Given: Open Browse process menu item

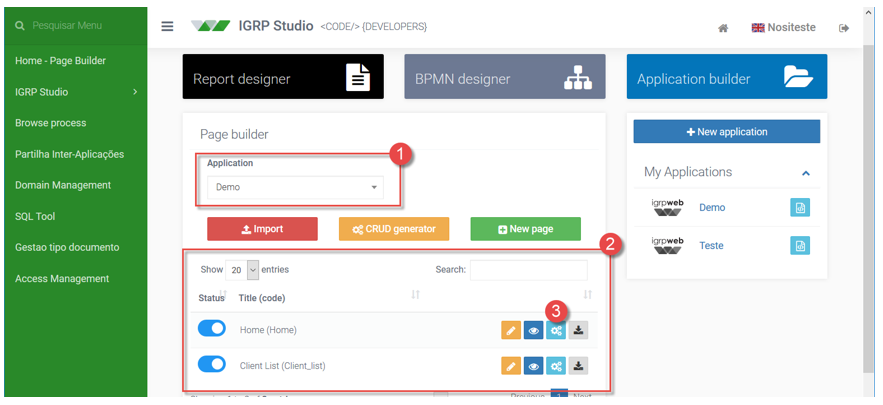Looking at the screenshot, I should [51, 123].
